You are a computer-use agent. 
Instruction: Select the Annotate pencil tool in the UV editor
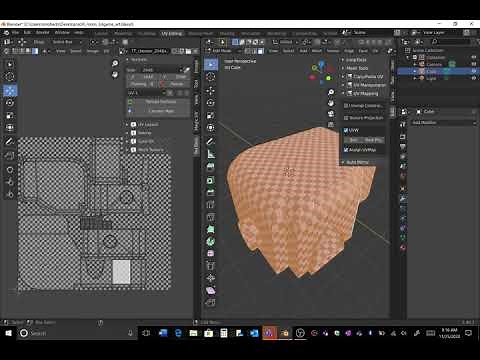[10, 141]
